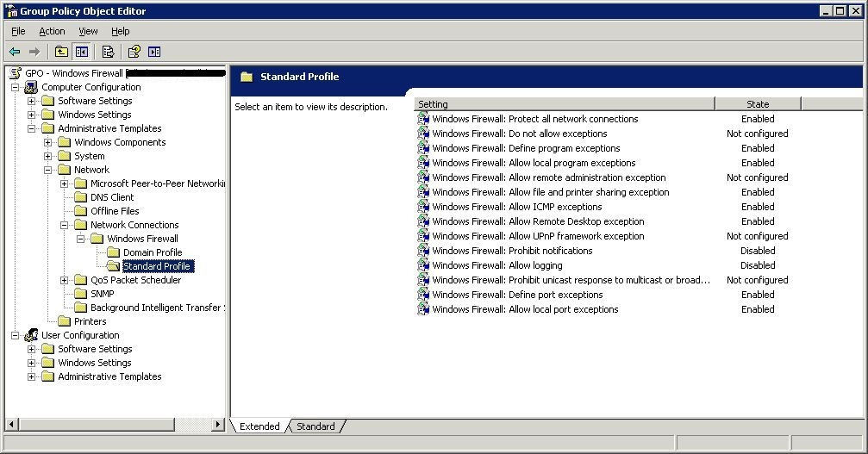Open the View menu
This screenshot has width=868, height=454.
tap(88, 31)
